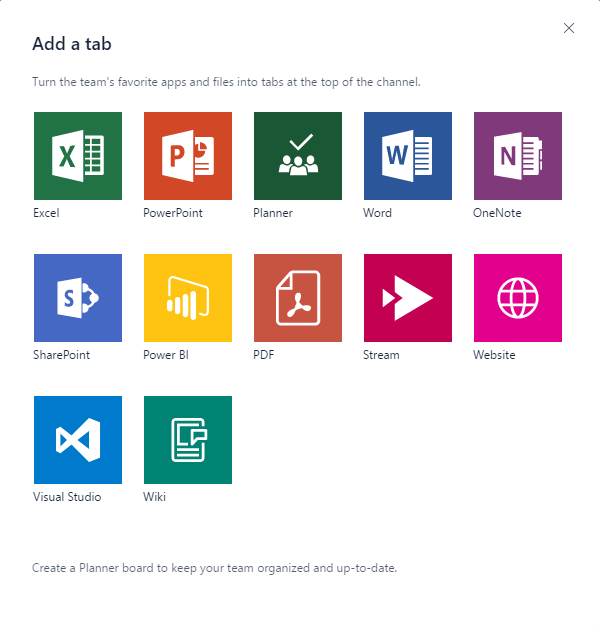
Task: Close the Add a tab dialog
Action: coord(569,28)
